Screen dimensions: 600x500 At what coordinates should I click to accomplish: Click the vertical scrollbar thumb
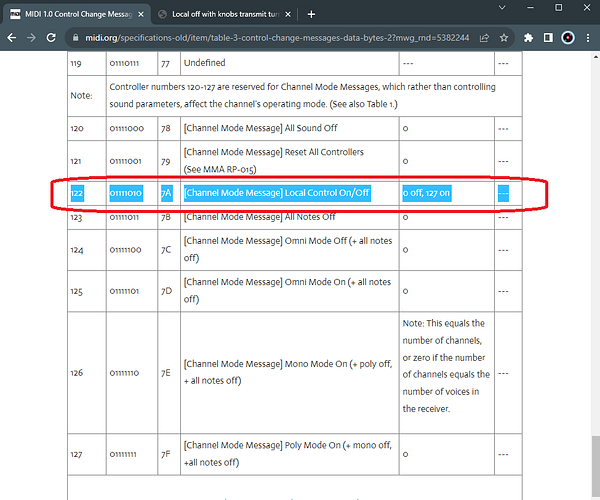pos(595,466)
